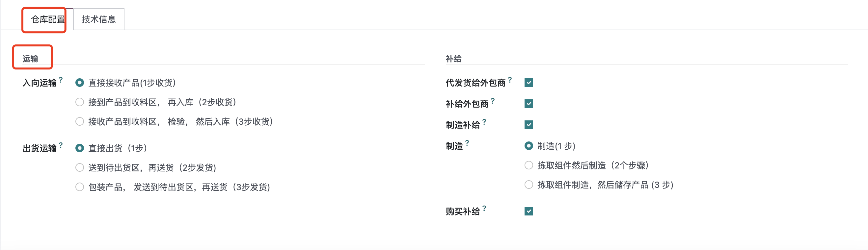
Task: Click the 购买补给 label text
Action: [x=463, y=212]
